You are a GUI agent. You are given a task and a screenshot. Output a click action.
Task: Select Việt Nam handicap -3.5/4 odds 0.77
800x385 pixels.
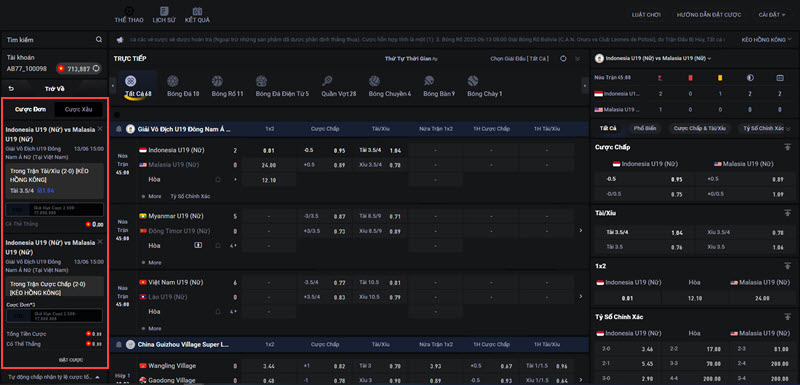coord(325,283)
